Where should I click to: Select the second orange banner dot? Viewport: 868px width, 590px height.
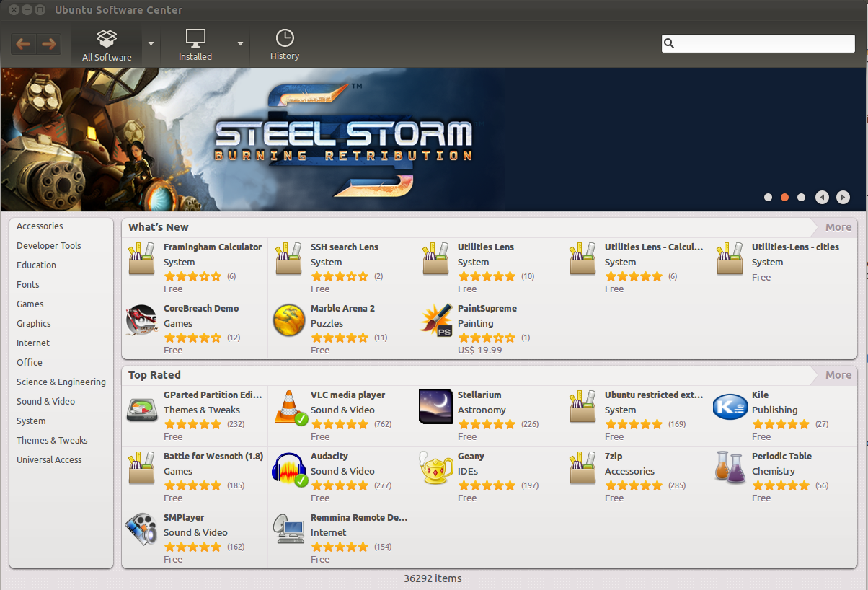(784, 197)
